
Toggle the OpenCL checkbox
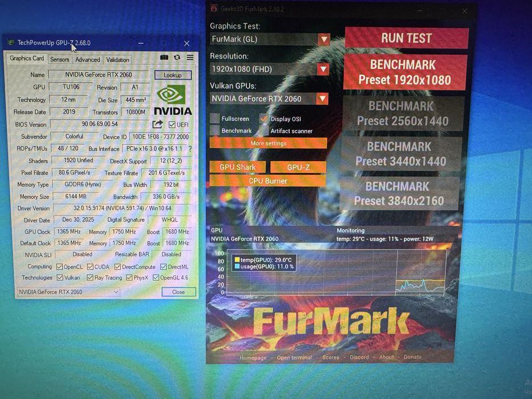coord(59,267)
